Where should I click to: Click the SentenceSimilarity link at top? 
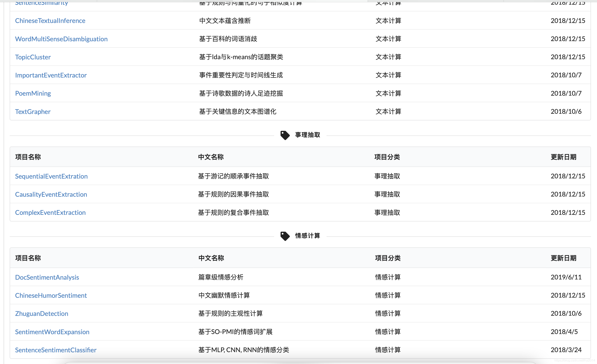coord(42,3)
